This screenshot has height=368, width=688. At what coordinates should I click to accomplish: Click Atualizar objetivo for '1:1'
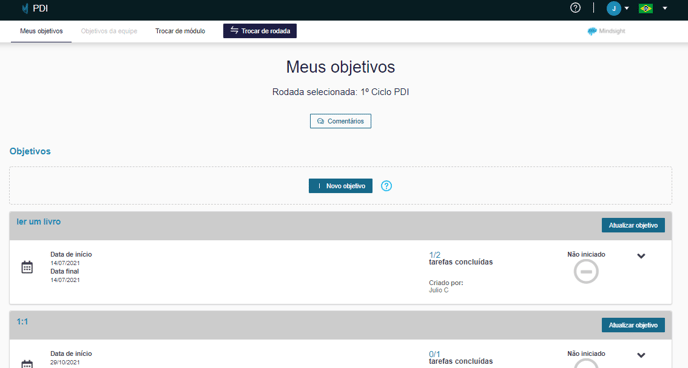(x=633, y=325)
